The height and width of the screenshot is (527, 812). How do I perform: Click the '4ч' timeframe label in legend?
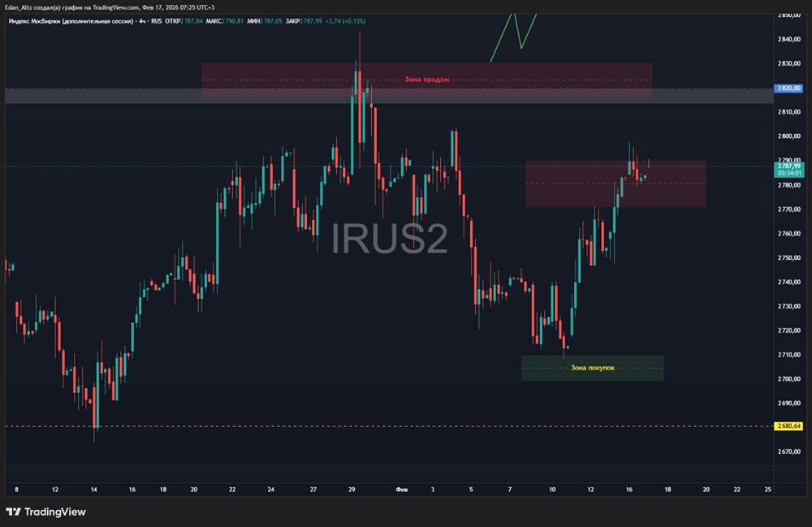tap(142, 21)
